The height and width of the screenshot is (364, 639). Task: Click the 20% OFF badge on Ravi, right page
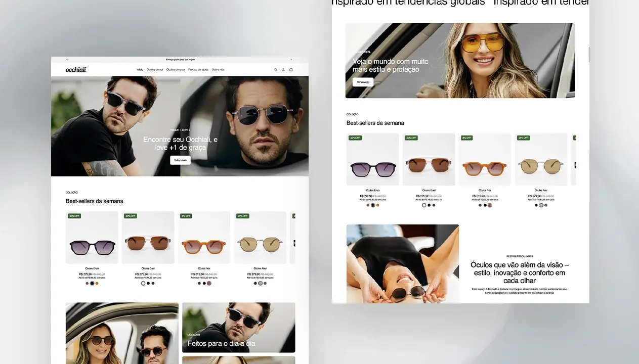pos(524,138)
